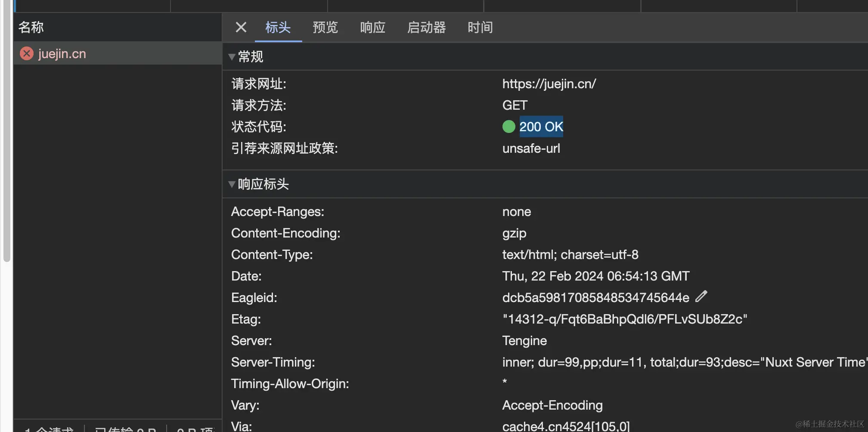Switch to the 预览 tab
The height and width of the screenshot is (432, 868).
point(325,28)
